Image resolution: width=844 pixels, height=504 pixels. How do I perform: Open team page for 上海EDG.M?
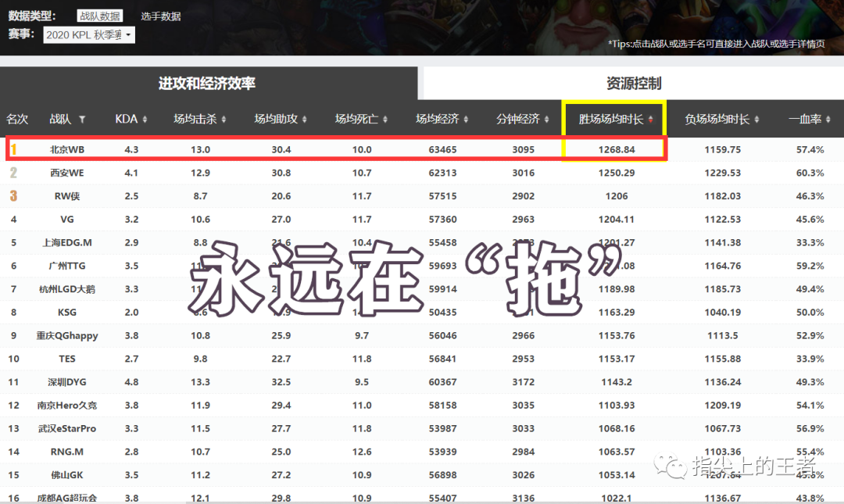tap(66, 242)
